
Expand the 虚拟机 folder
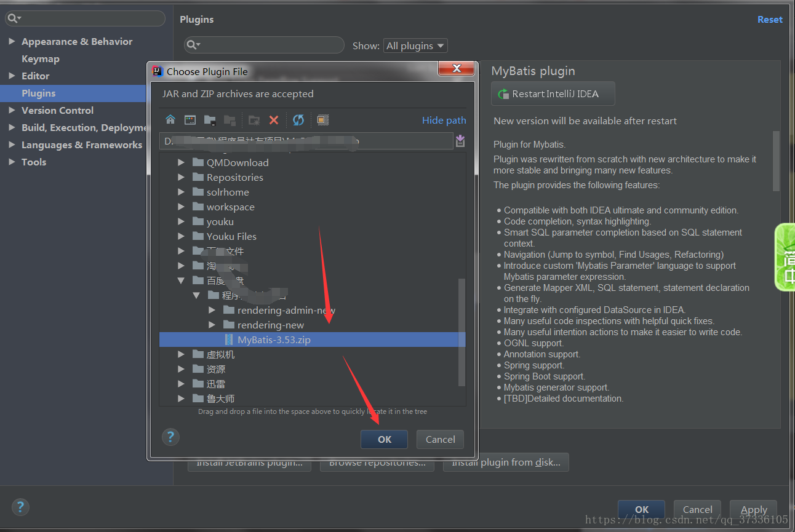click(x=181, y=354)
